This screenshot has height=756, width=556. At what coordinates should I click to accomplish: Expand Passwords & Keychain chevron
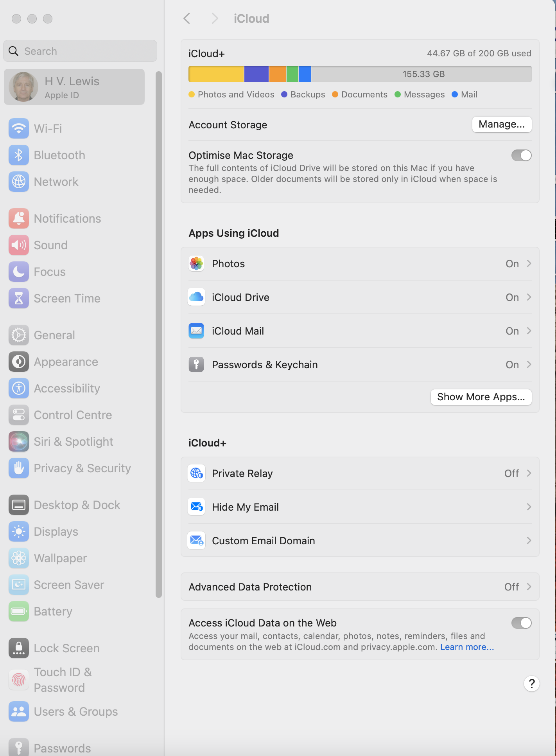(x=529, y=365)
